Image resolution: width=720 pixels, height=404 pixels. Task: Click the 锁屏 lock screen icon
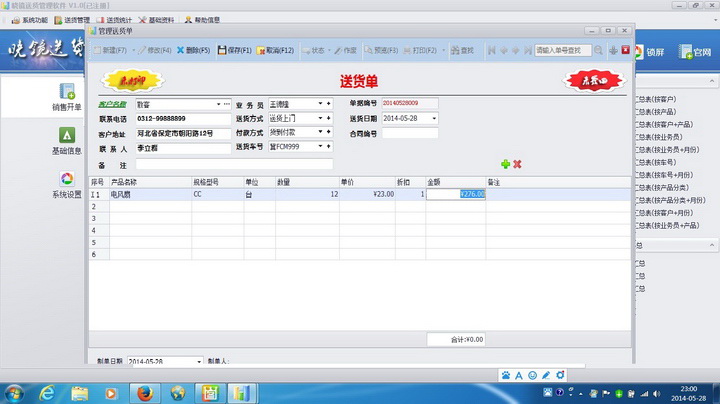638,52
